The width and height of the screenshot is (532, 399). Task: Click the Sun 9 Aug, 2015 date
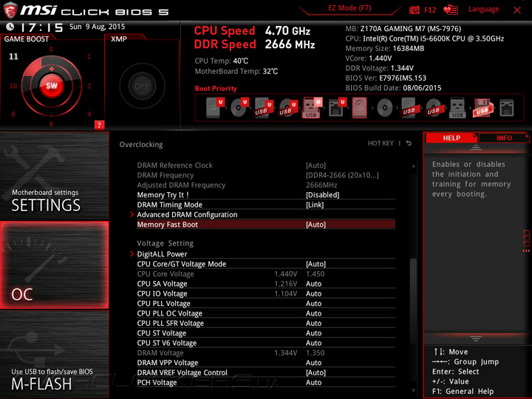point(97,27)
